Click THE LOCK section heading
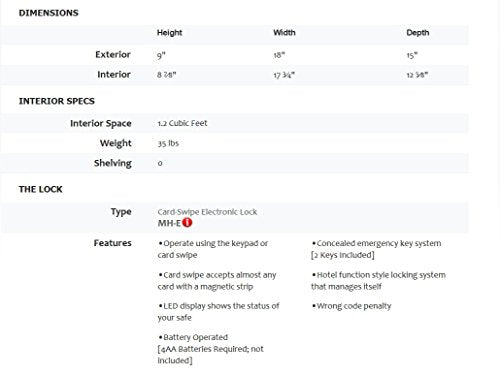 pyautogui.click(x=41, y=189)
